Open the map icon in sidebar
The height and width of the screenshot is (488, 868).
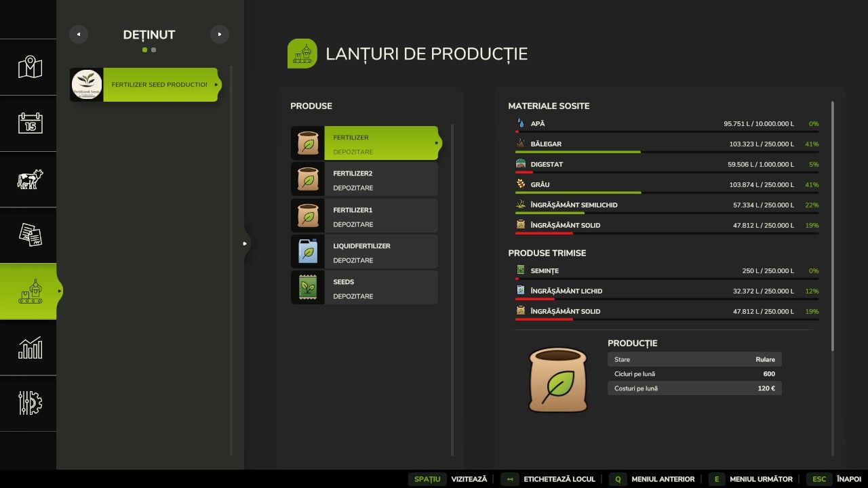30,67
